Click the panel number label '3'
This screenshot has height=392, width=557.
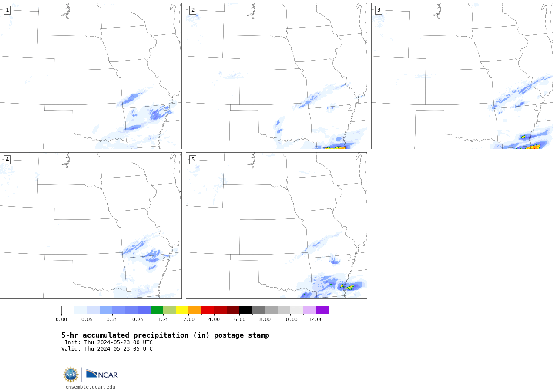coord(378,10)
